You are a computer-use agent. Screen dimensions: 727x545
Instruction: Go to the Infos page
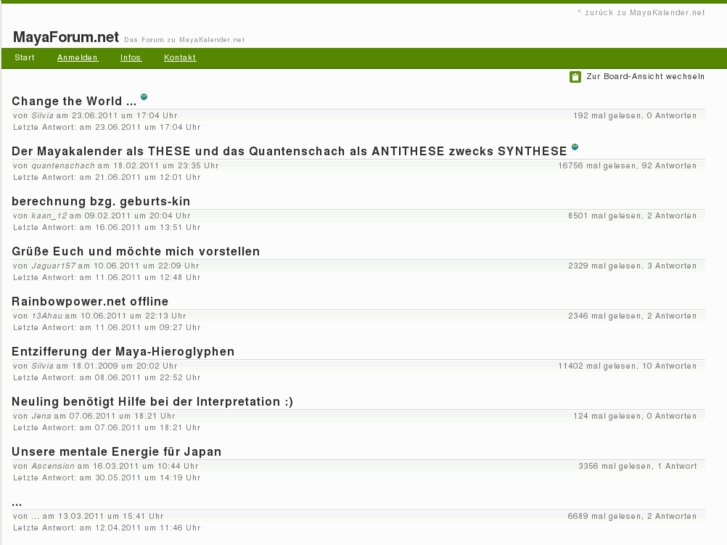click(130, 58)
